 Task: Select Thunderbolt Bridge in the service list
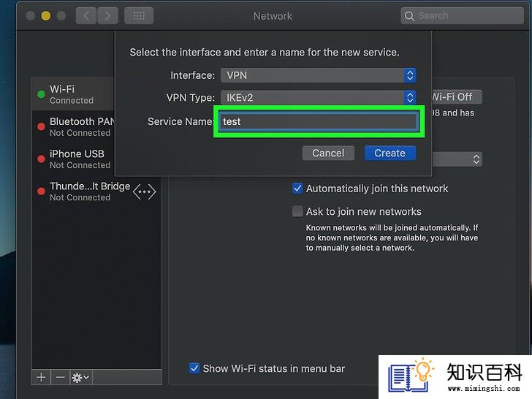96,191
